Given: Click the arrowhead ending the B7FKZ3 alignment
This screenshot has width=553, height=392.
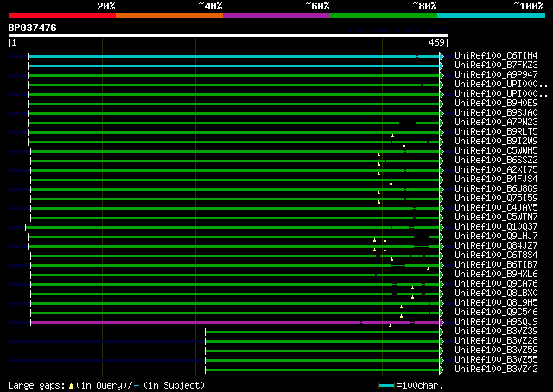Looking at the screenshot, I should [442, 66].
